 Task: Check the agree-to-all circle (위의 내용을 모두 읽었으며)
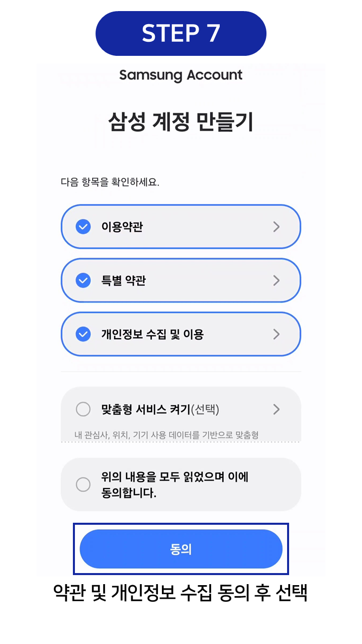coord(83,485)
